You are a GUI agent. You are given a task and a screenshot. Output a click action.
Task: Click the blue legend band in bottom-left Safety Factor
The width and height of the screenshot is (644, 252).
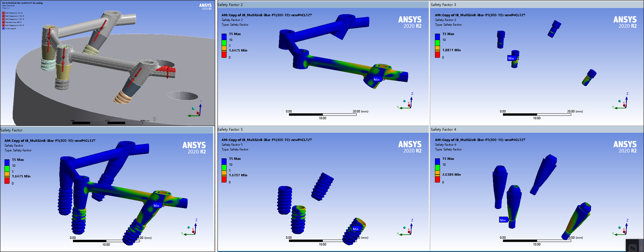coord(7,163)
